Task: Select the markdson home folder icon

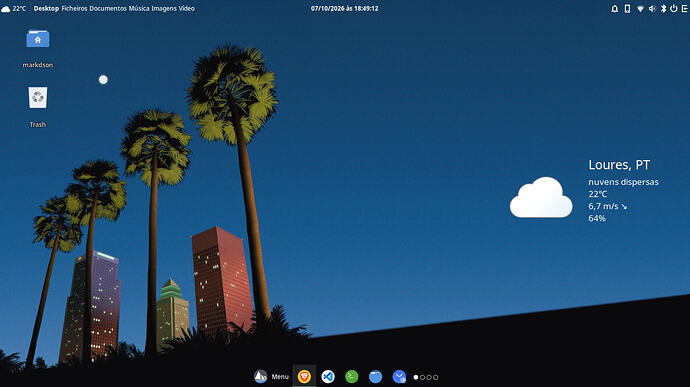Action: point(38,39)
